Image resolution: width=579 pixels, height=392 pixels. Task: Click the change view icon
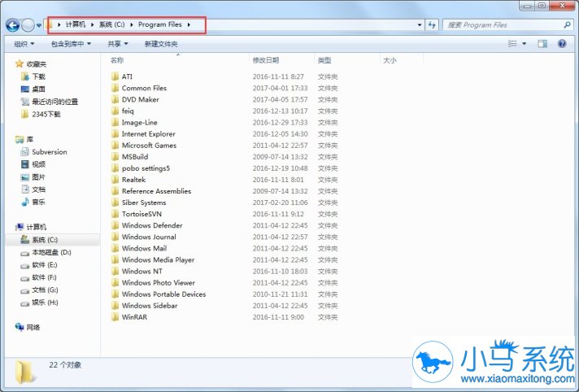[x=512, y=44]
